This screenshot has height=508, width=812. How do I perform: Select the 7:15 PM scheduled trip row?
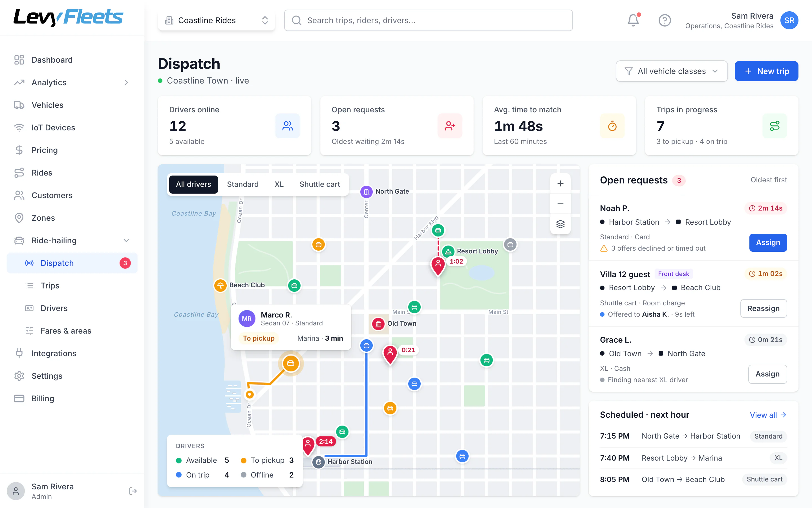click(x=693, y=436)
